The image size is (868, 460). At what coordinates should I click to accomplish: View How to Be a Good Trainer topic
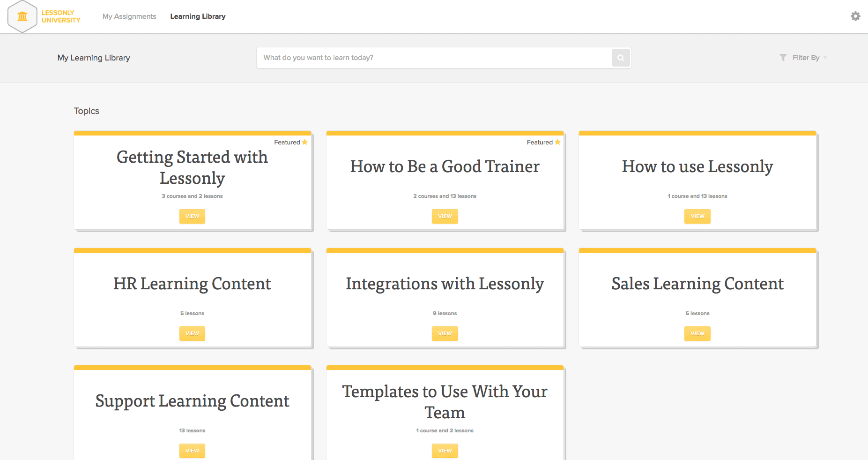coord(445,216)
